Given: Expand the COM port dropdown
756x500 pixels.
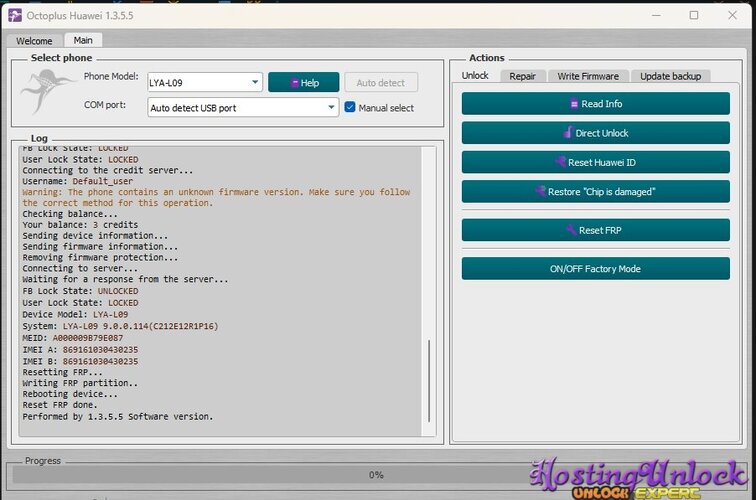Looking at the screenshot, I should pyautogui.click(x=243, y=108).
